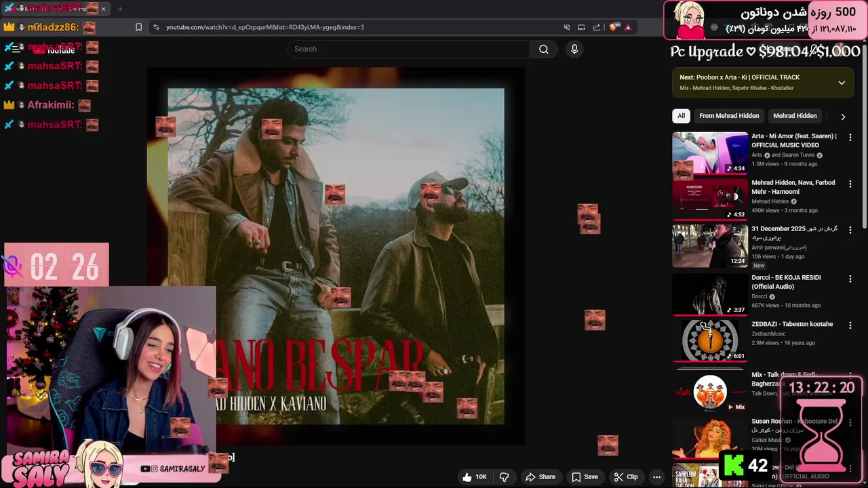The width and height of the screenshot is (868, 488).
Task: Save the video to a playlist
Action: 585,476
